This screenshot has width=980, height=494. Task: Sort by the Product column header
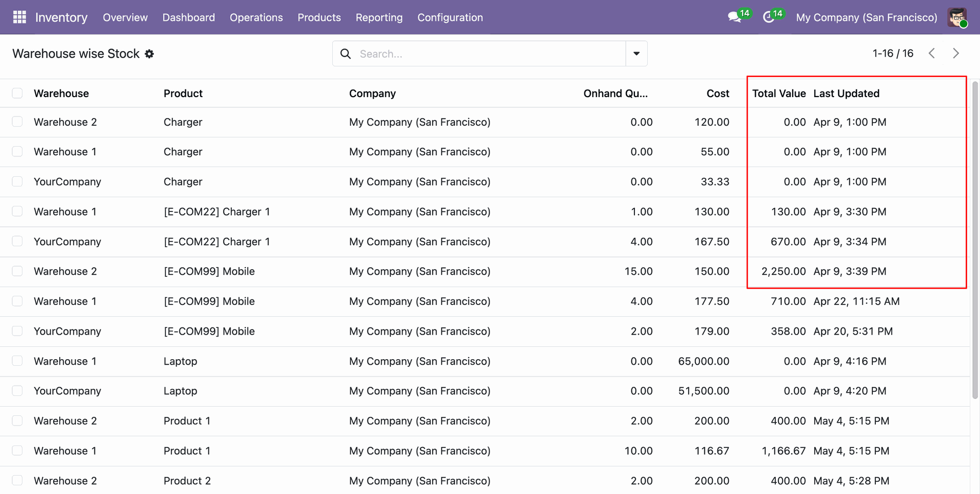tap(183, 93)
